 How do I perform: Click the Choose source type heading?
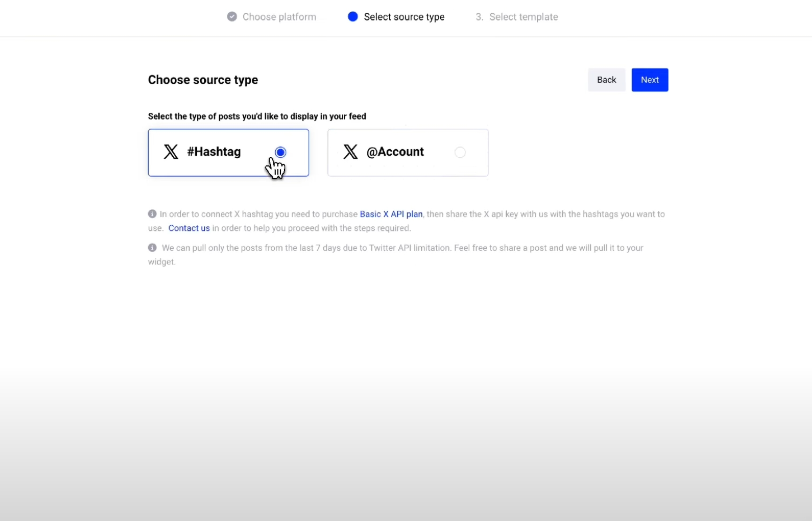[x=203, y=80]
